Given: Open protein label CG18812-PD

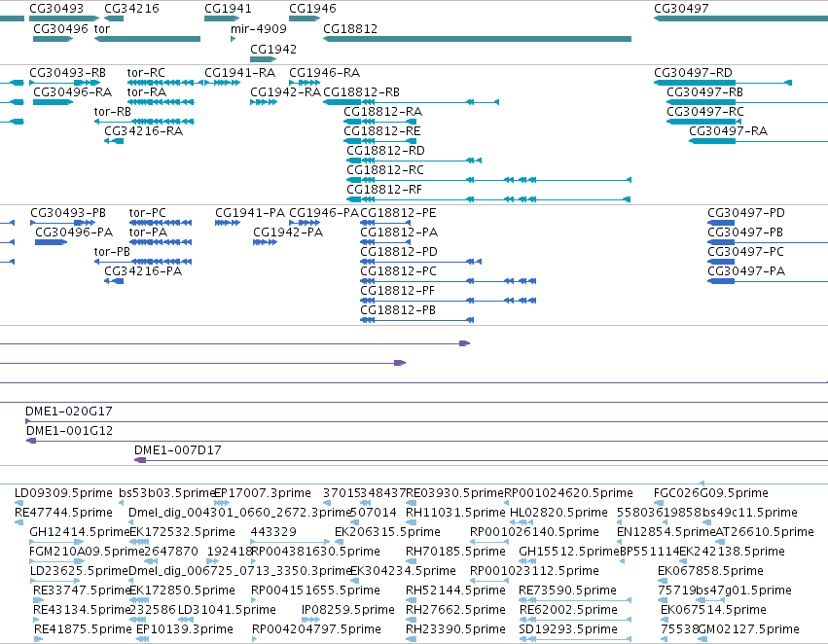Looking at the screenshot, I should tap(399, 252).
